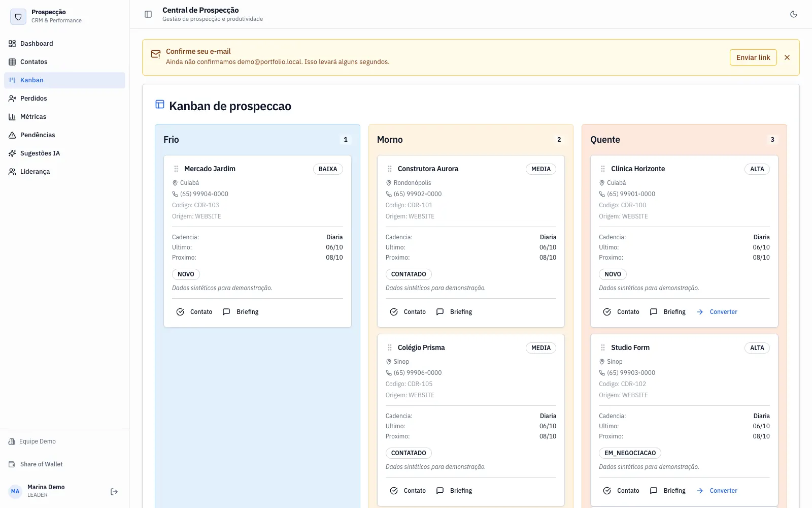
Task: Open Pendências in sidebar
Action: coord(64,135)
